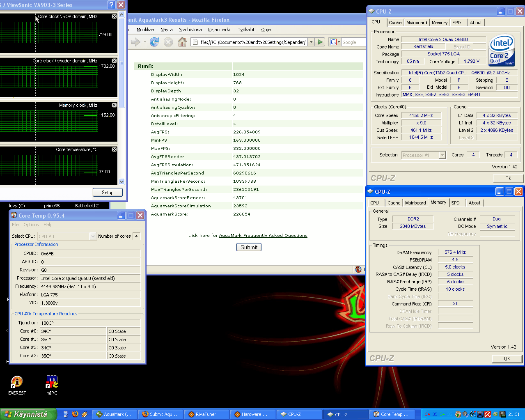Open the Processor #1 selection dropdown in CPU-Z

point(442,155)
